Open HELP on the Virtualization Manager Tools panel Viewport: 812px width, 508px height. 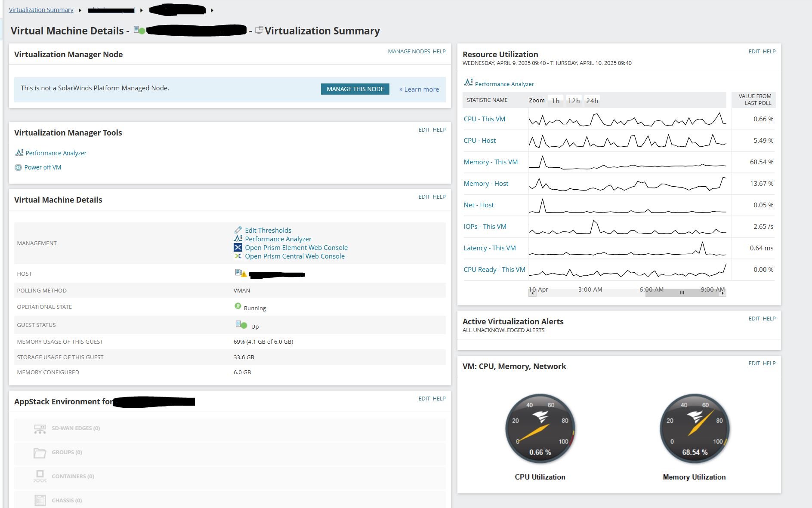coord(439,130)
